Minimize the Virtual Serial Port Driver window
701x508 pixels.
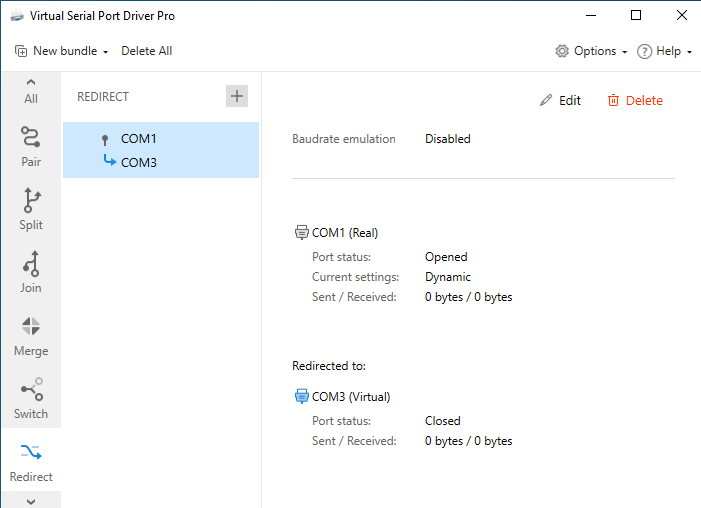click(591, 15)
